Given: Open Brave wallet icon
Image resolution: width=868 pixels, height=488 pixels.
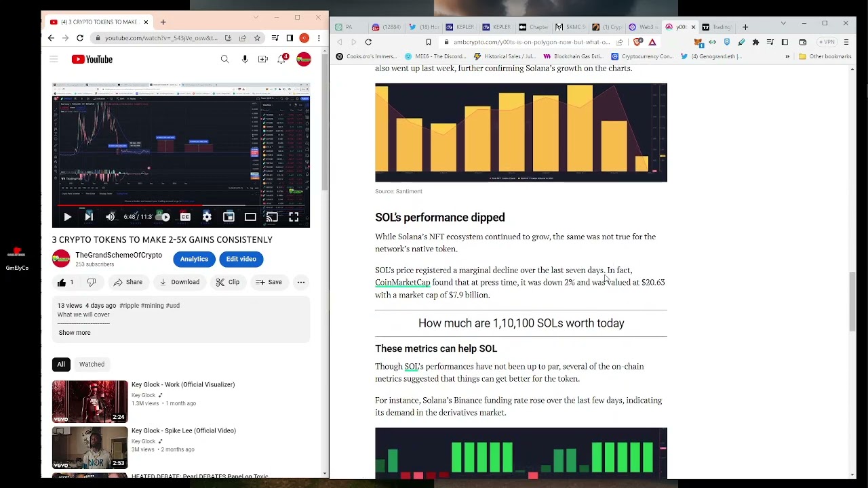Looking at the screenshot, I should (x=803, y=42).
